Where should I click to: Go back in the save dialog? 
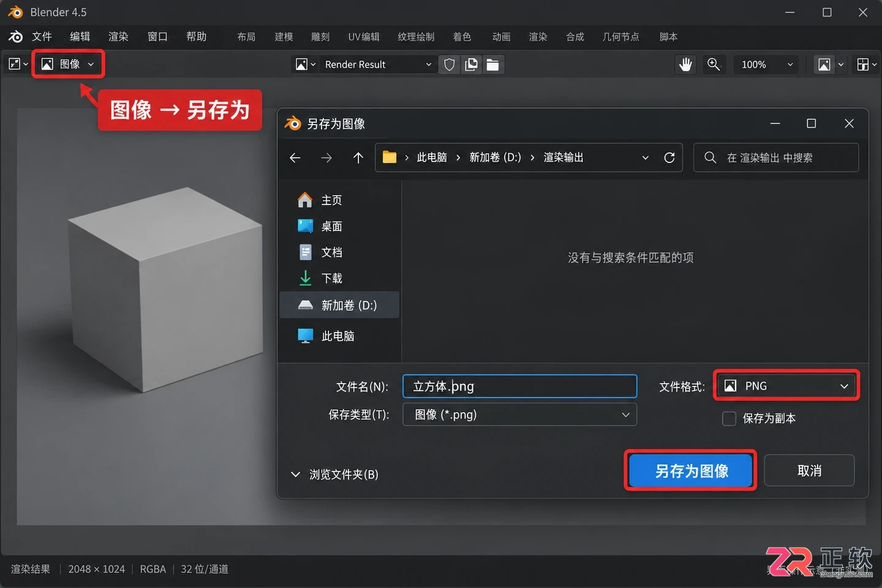(x=295, y=158)
